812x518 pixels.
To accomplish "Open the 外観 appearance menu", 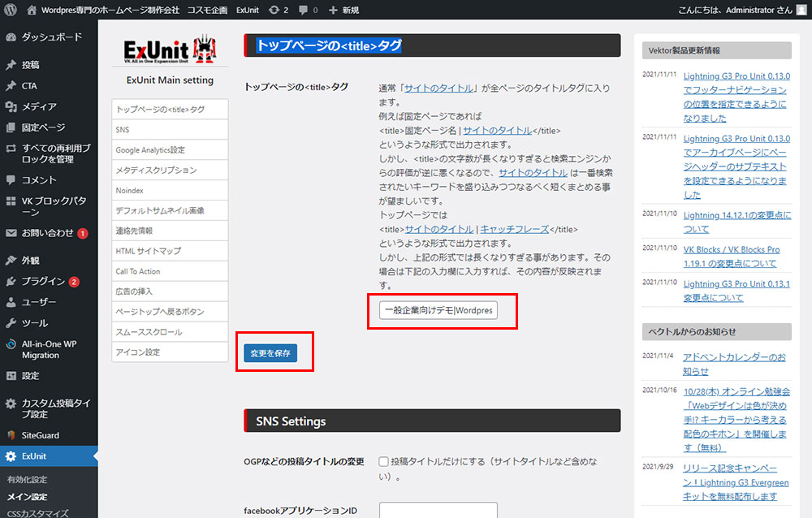I will click(30, 261).
